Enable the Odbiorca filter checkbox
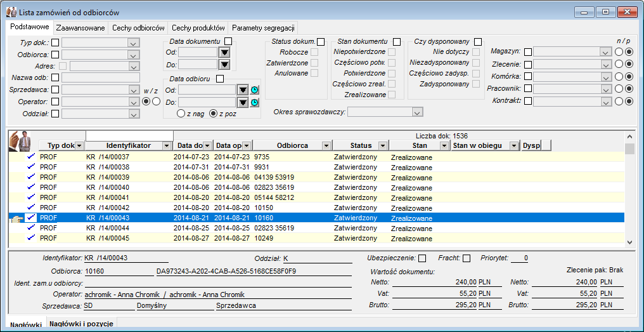This screenshot has height=332, width=644. pyautogui.click(x=55, y=55)
